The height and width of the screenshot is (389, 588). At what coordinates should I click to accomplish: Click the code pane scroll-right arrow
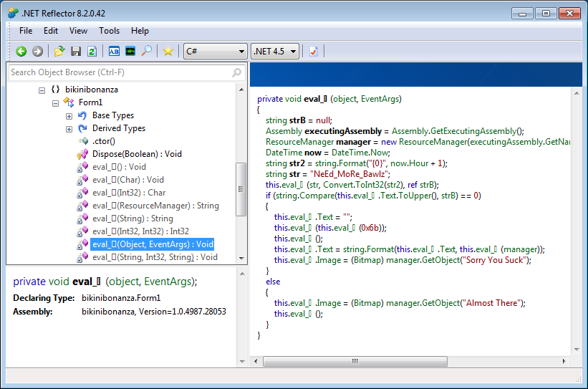[x=564, y=361]
